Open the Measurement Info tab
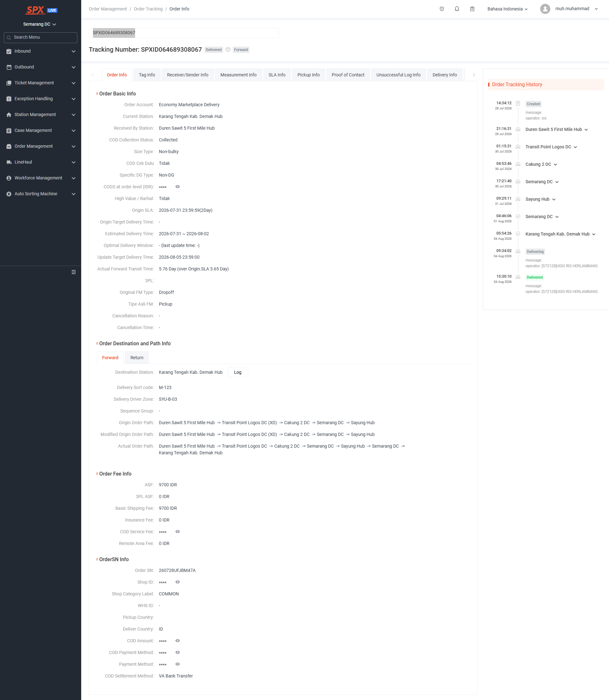The height and width of the screenshot is (700, 609). [x=238, y=75]
